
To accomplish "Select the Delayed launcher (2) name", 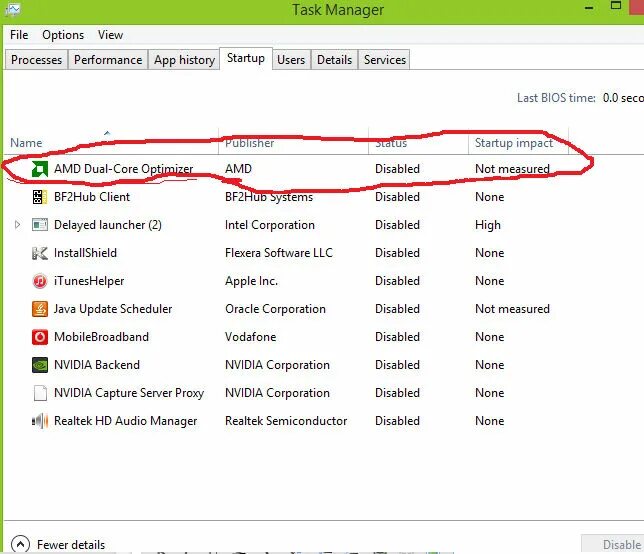I will 108,225.
